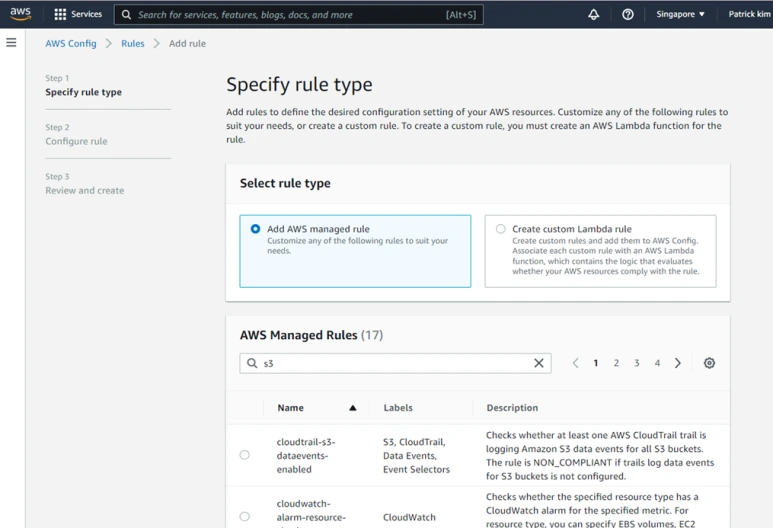Go to Rules breadcrumb
Image resolution: width=773 pixels, height=528 pixels.
click(x=133, y=43)
